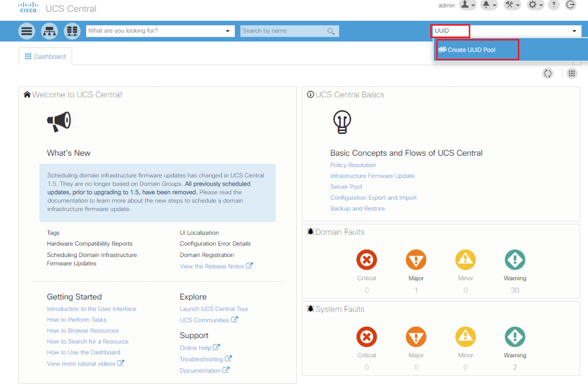Click Scheduling Domain Infrastructure Firmware Updates text

tap(92, 259)
